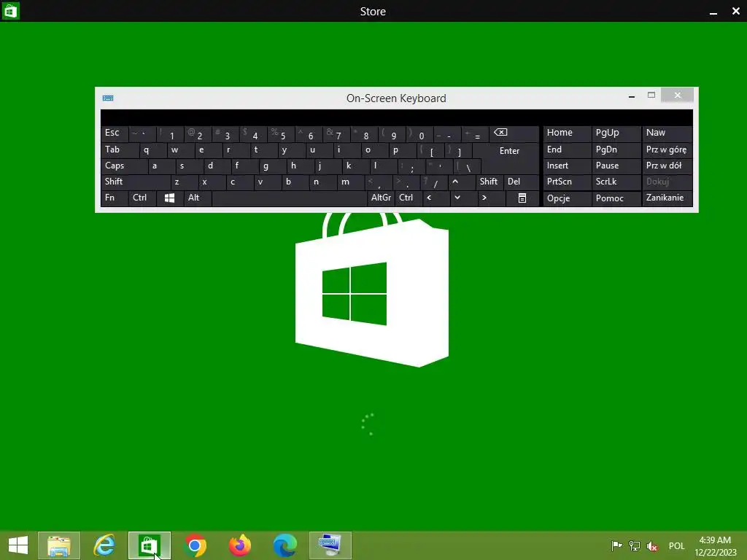Click the muted volume tray icon

pyautogui.click(x=651, y=545)
